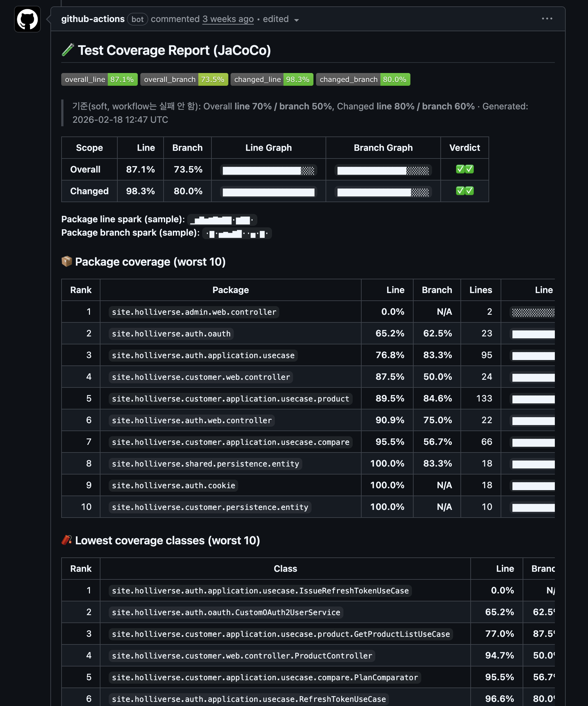Select the Branch Graph column header
Image resolution: width=588 pixels, height=706 pixels.
(x=383, y=148)
